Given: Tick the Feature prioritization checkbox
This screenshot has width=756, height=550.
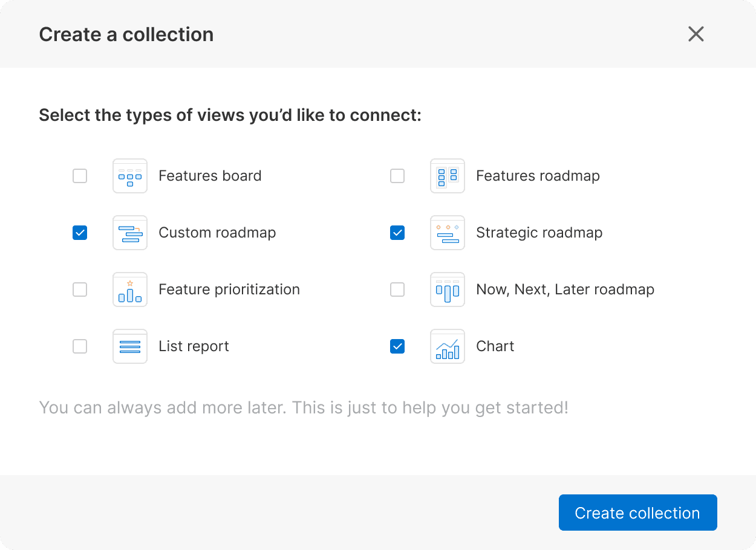Looking at the screenshot, I should [x=80, y=290].
